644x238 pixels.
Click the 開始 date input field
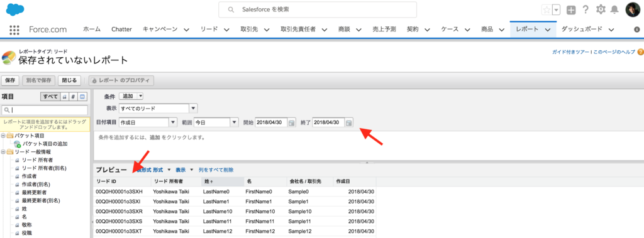[x=271, y=122]
